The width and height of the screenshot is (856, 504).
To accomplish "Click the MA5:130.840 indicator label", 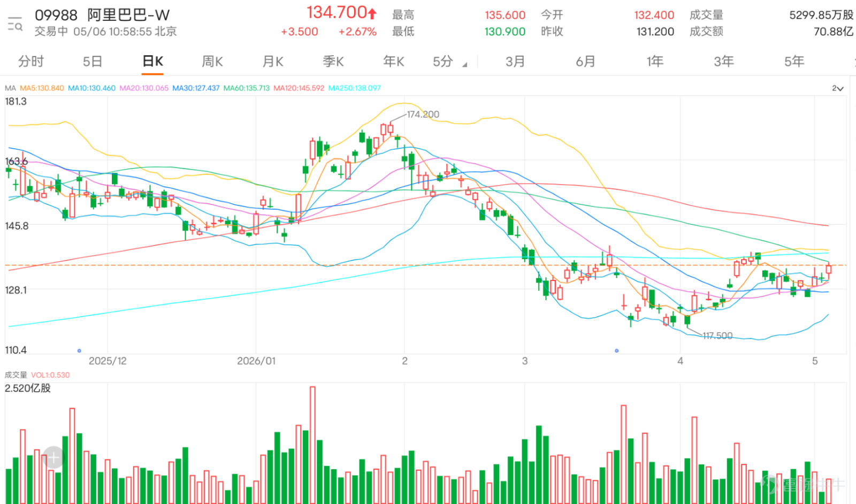I will coord(42,88).
